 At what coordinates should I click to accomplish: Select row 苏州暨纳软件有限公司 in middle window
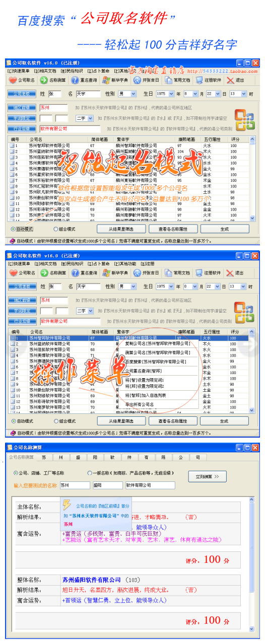(x=132, y=344)
